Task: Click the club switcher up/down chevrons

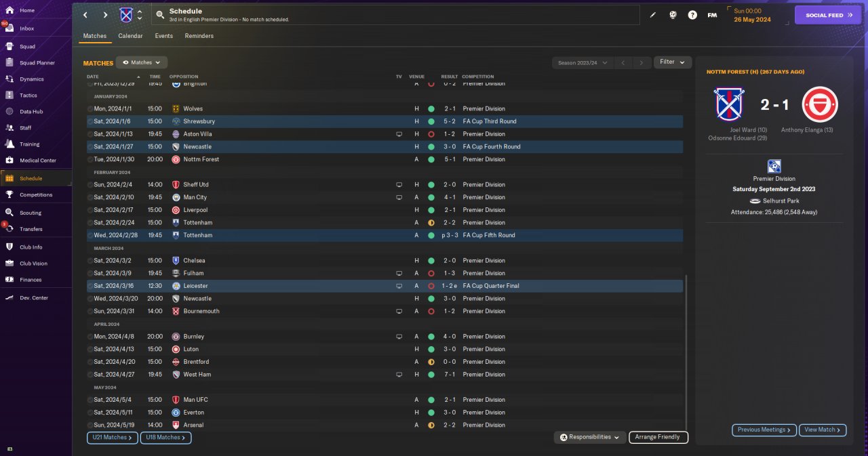Action: (x=140, y=15)
